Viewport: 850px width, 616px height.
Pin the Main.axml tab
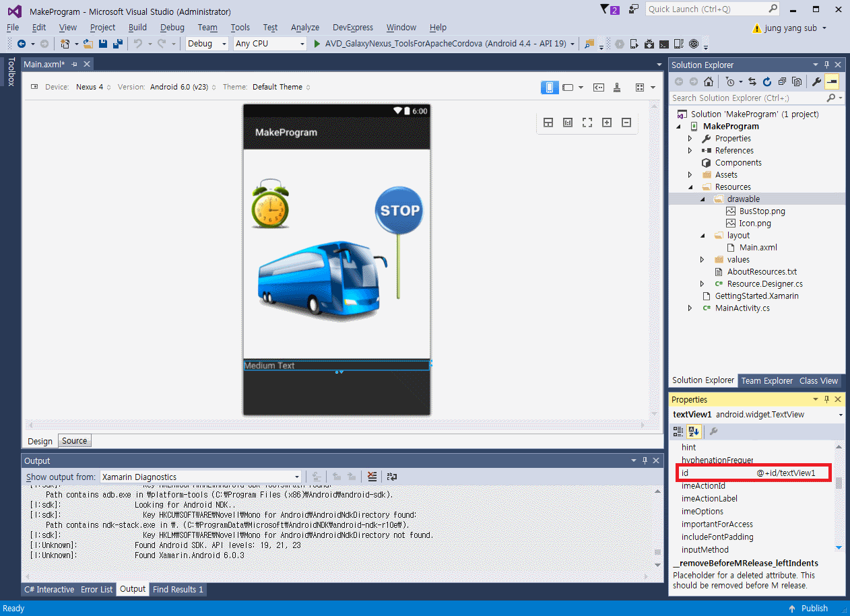[x=75, y=64]
